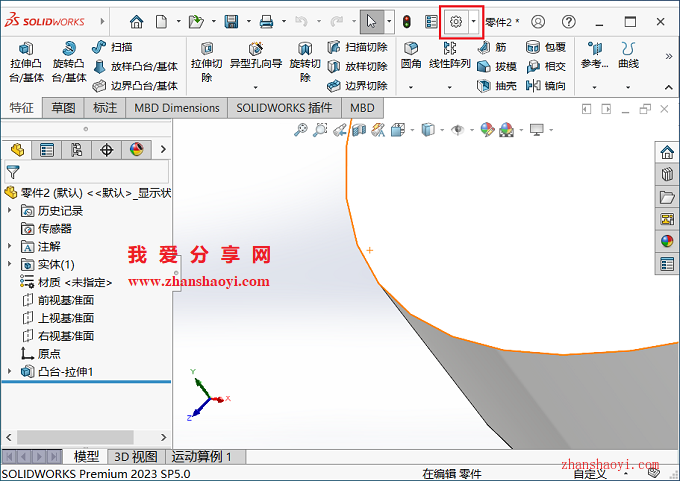Open the MBD Dimensions ribbon tab
The image size is (680, 481).
coord(177,108)
